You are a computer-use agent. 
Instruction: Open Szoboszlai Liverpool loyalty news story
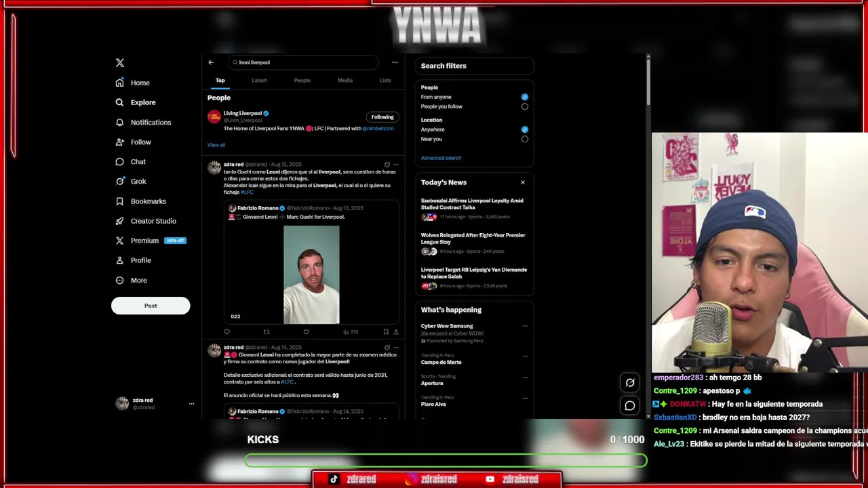[472, 204]
